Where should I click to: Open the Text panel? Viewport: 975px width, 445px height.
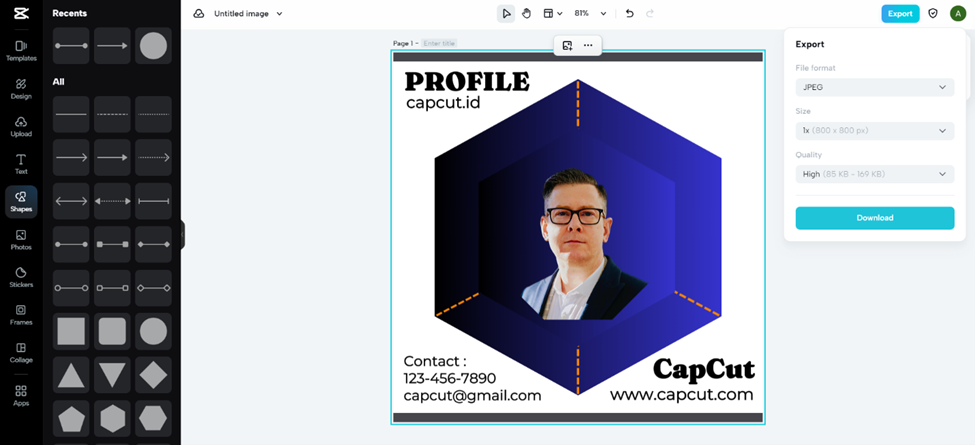[21, 164]
